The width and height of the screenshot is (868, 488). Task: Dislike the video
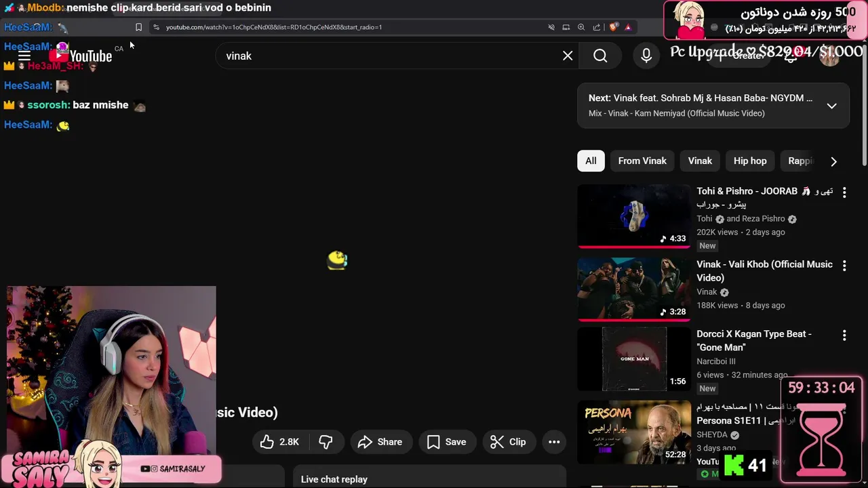coord(326,442)
